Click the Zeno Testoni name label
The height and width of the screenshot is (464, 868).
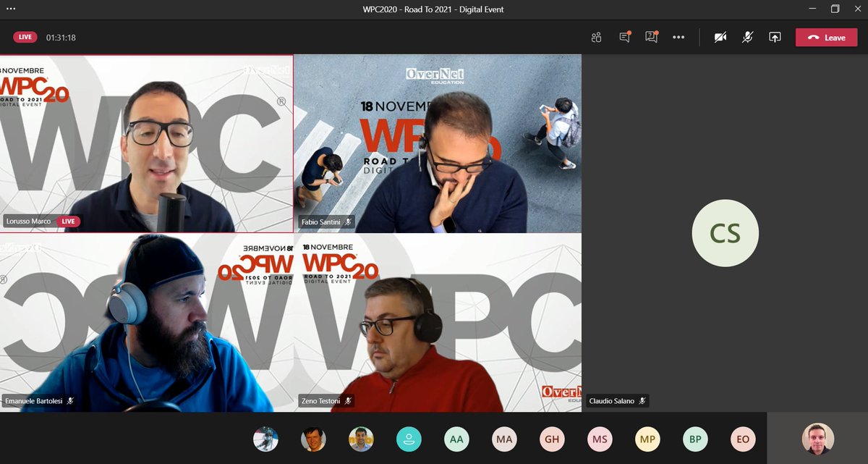(x=320, y=400)
